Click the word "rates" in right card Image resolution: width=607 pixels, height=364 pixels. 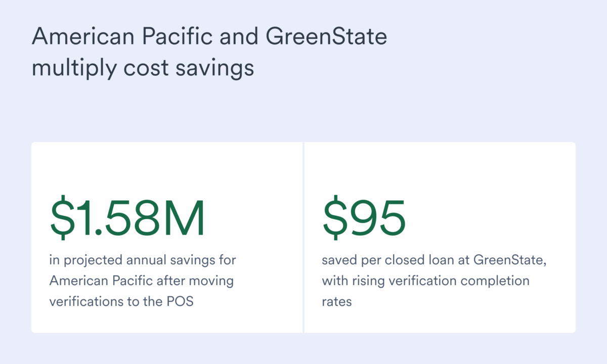(336, 302)
